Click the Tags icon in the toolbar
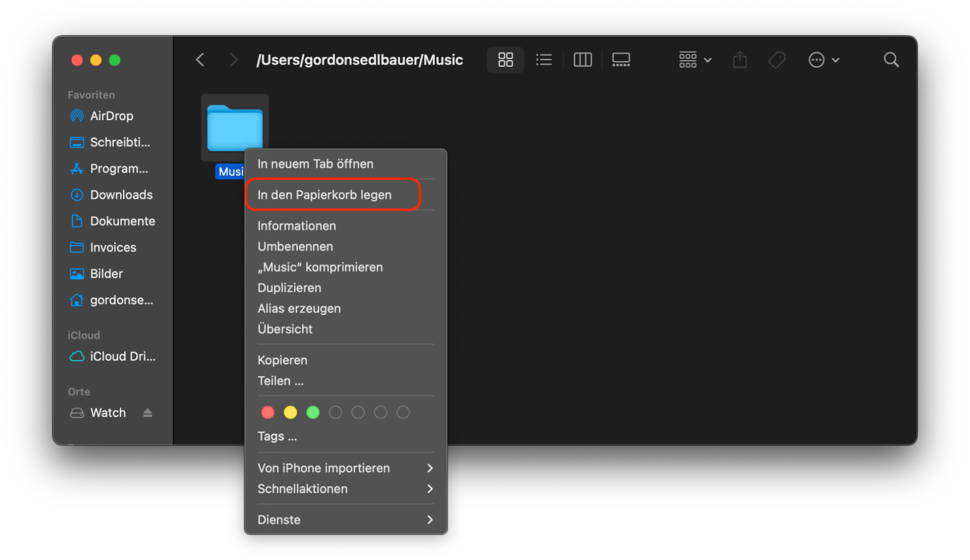The width and height of the screenshot is (970, 560). click(x=776, y=60)
